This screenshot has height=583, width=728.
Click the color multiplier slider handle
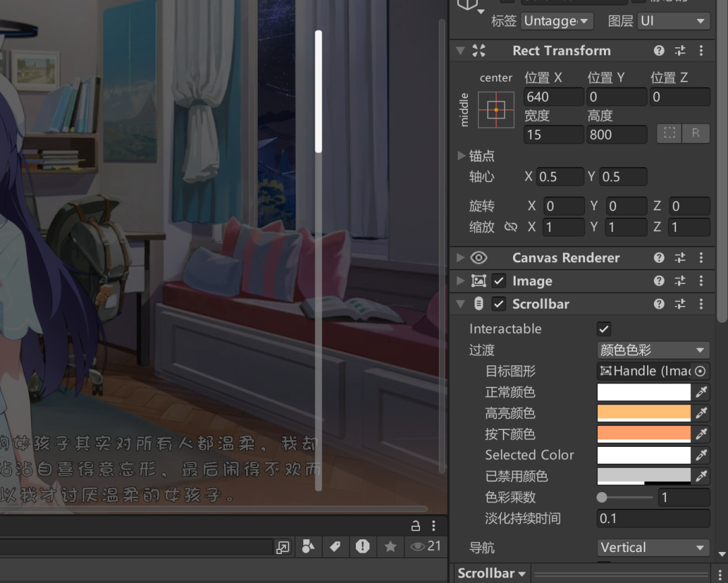pyautogui.click(x=602, y=497)
